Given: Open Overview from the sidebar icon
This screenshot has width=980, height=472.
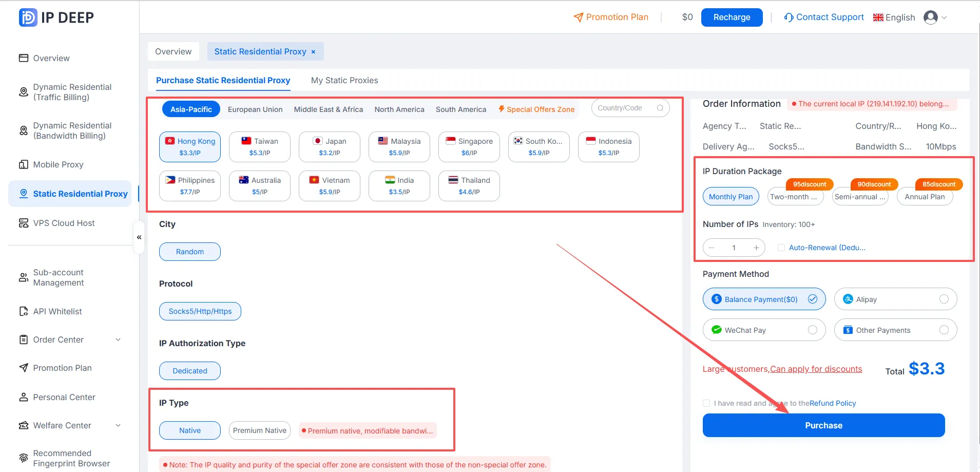Looking at the screenshot, I should coord(24,58).
